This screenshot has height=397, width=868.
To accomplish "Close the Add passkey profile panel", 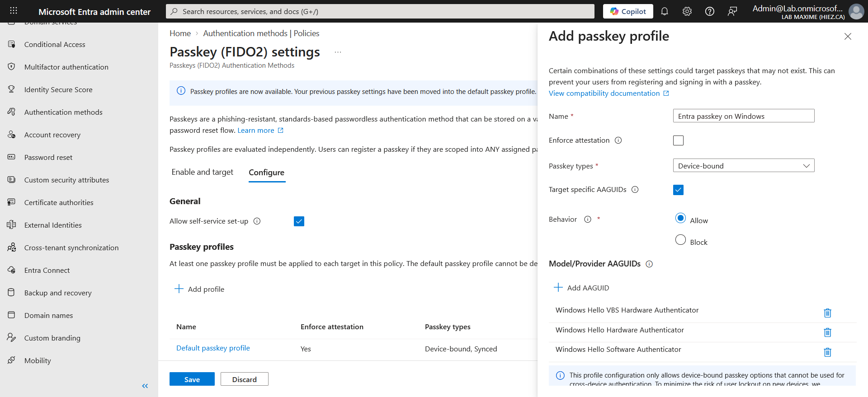I will 848,37.
